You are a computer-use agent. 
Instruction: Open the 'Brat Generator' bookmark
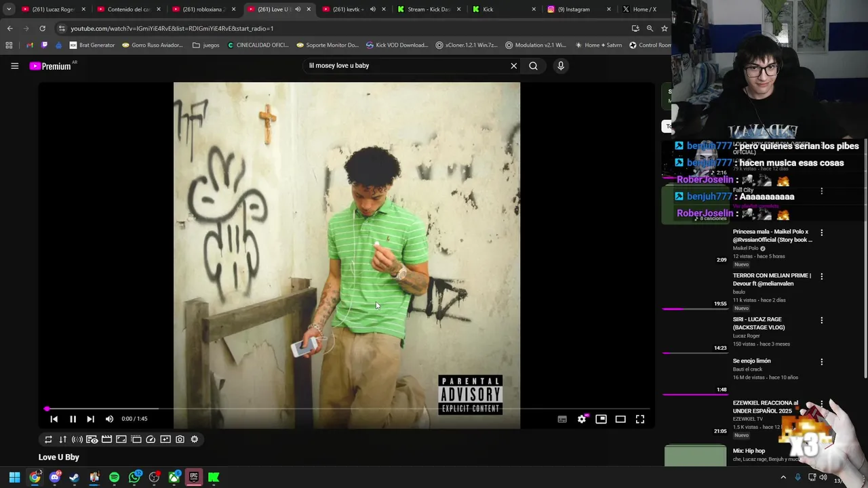tap(92, 45)
